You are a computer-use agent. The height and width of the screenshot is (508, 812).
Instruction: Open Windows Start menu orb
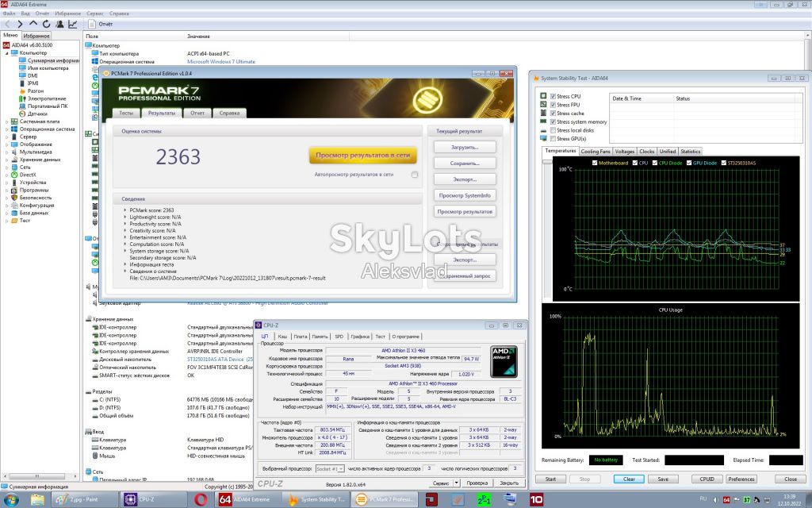[x=11, y=500]
